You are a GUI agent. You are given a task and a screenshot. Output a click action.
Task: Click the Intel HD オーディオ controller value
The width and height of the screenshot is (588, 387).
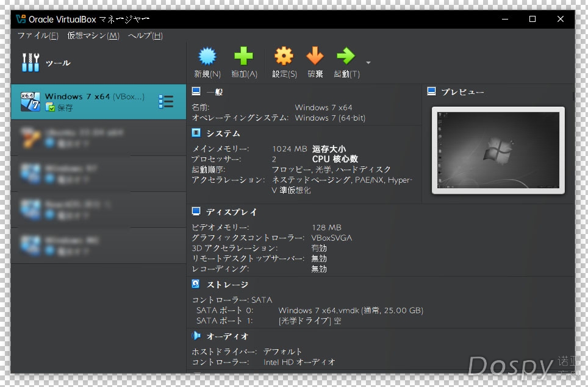299,362
